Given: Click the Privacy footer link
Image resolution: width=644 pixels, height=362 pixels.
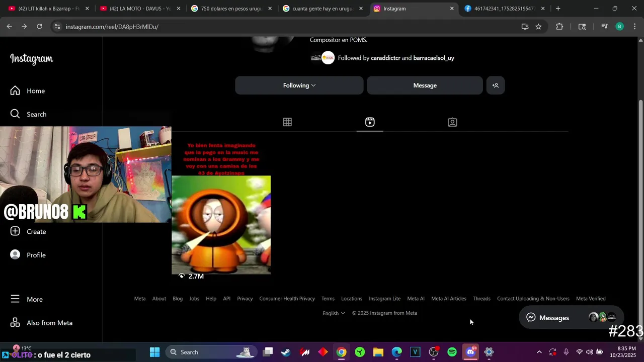Looking at the screenshot, I should (x=245, y=299).
